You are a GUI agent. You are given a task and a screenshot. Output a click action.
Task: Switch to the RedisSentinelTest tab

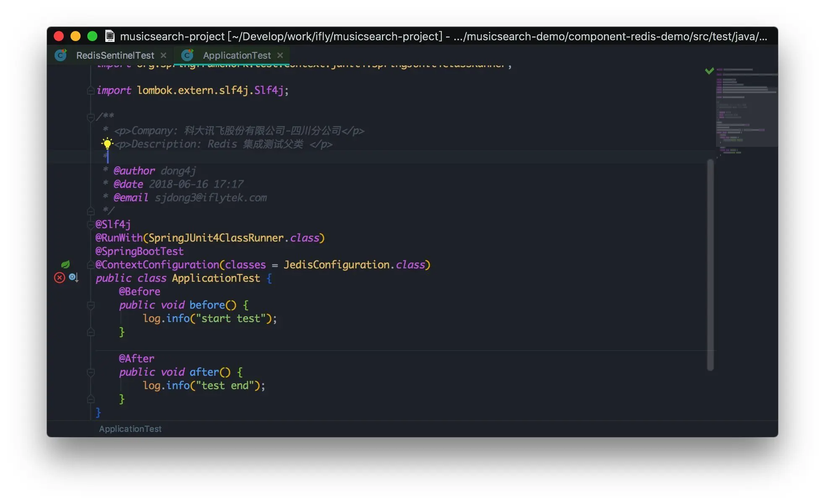tap(115, 55)
